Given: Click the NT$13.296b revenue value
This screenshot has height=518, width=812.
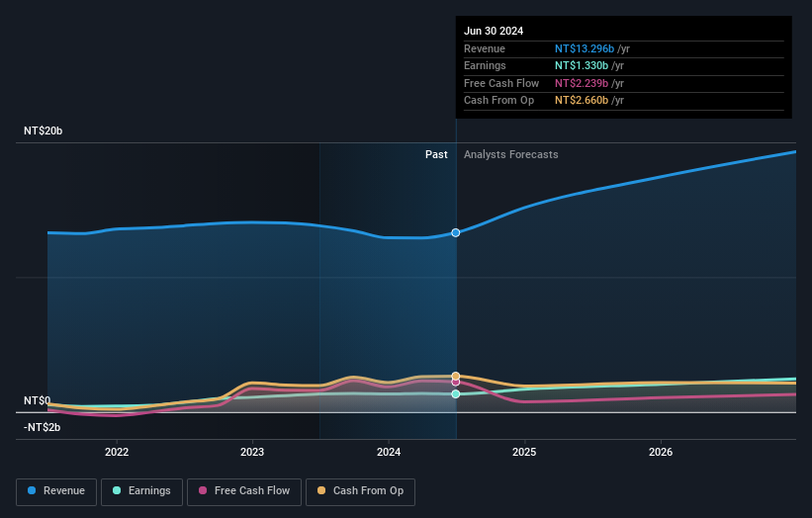Looking at the screenshot, I should (x=585, y=48).
